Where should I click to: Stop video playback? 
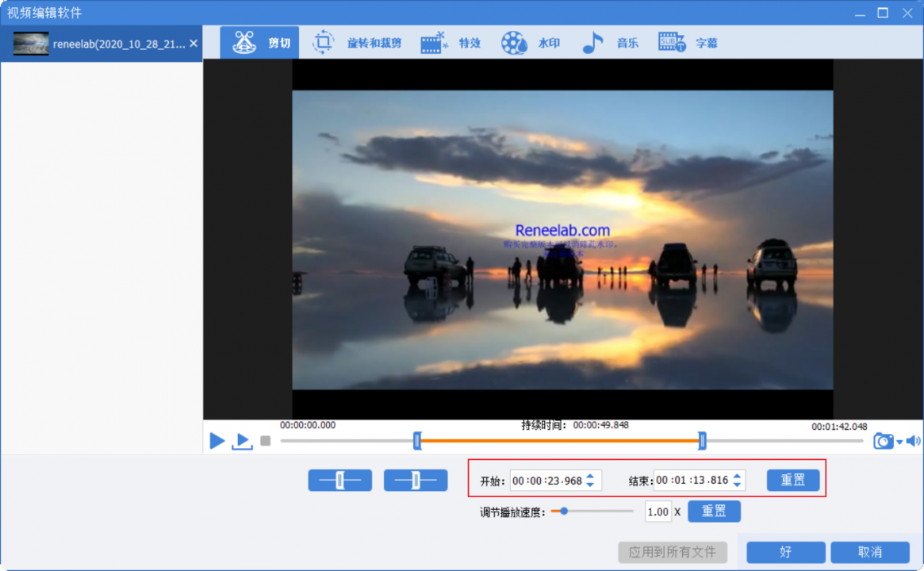coord(266,441)
